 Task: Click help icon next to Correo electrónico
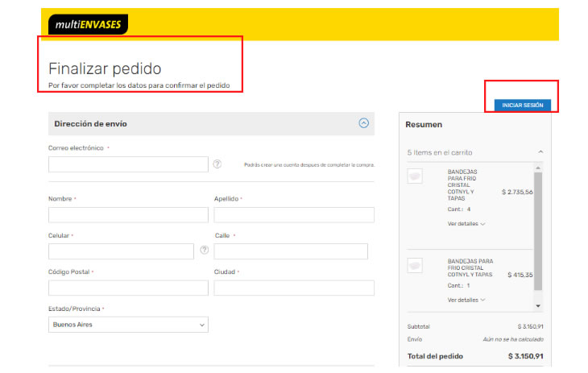(x=217, y=164)
